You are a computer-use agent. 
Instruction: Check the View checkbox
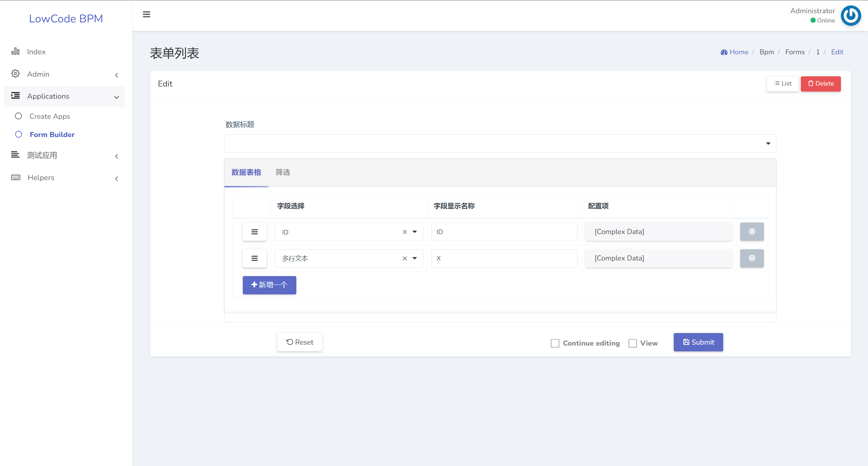point(632,343)
